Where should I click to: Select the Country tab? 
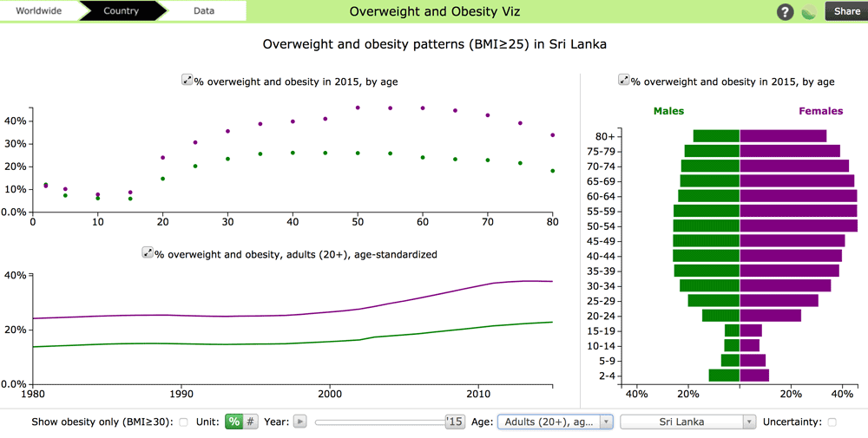point(121,11)
